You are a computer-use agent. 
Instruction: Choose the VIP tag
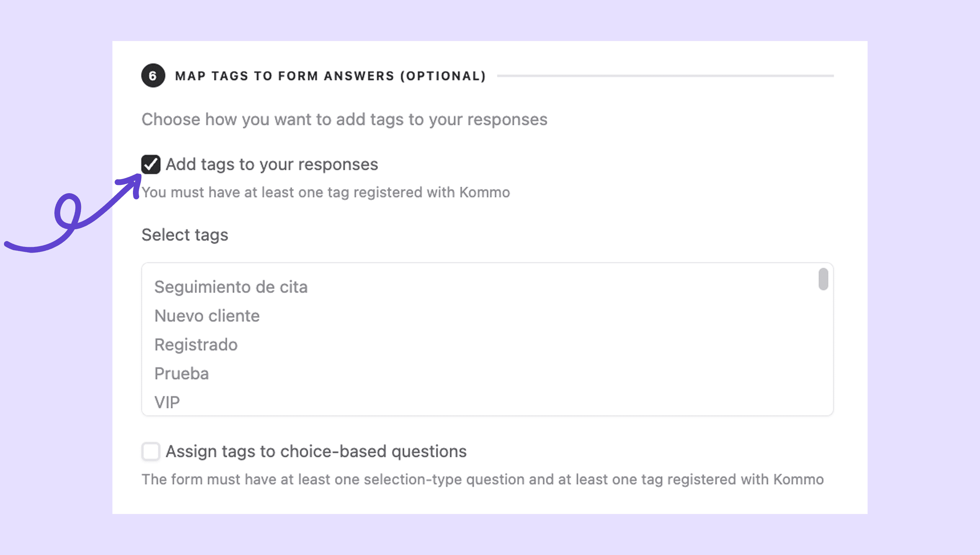point(167,402)
